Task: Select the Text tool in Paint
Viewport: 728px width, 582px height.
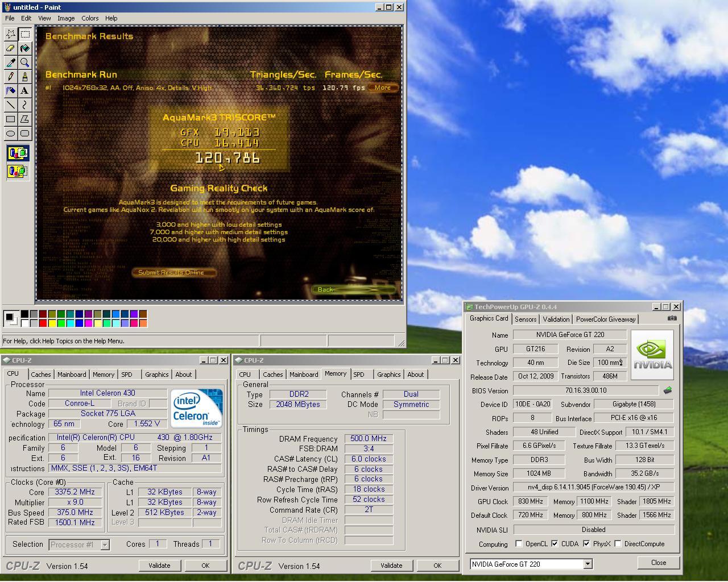Action: 24,91
